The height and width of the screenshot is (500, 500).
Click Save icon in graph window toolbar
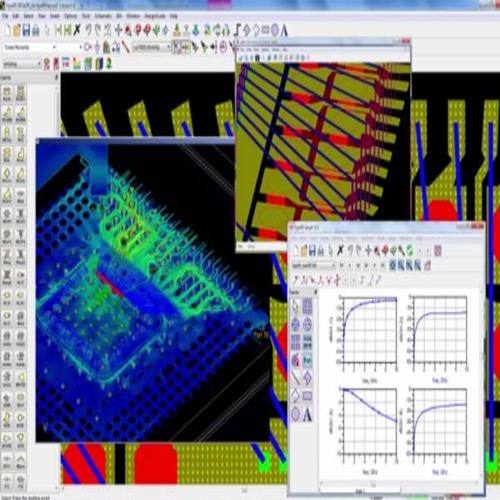312,250
